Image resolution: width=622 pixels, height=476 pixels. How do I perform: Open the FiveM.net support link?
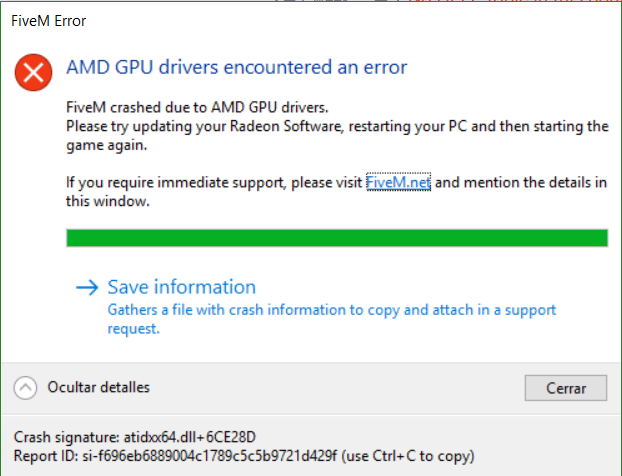[x=398, y=183]
